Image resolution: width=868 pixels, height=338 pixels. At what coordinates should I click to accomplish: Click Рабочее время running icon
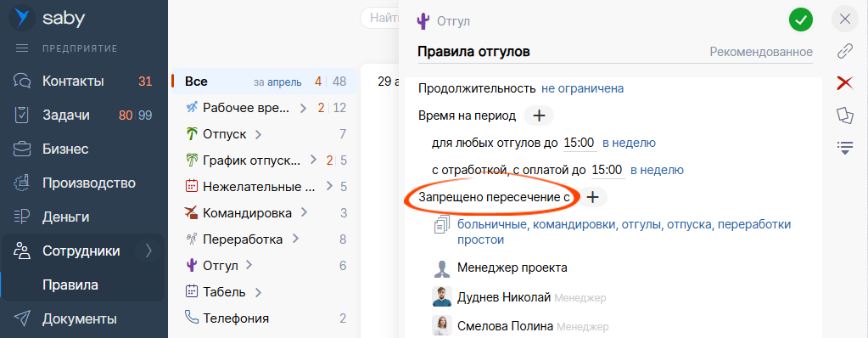click(192, 108)
